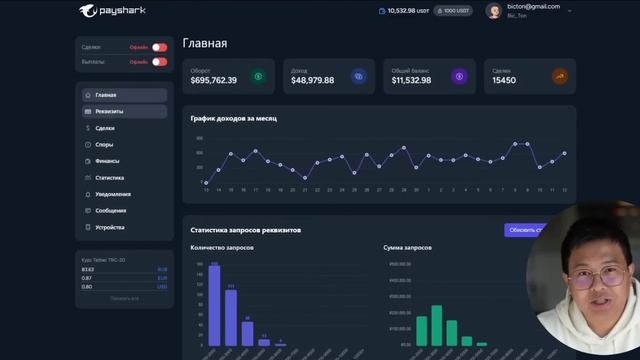The image size is (640, 360).
Task: Click the phone icon beside Устройства
Action: pyautogui.click(x=88, y=227)
